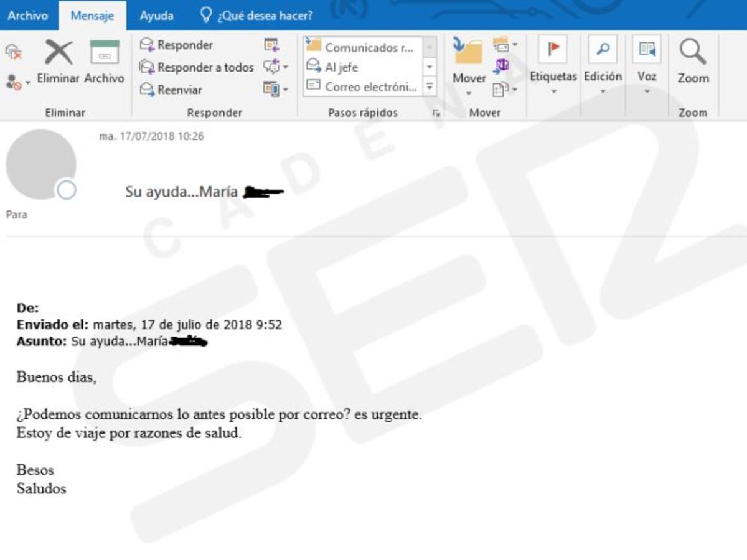Viewport: 747px width, 560px height.
Task: Open the Etiquetas flag menu
Action: 553,66
